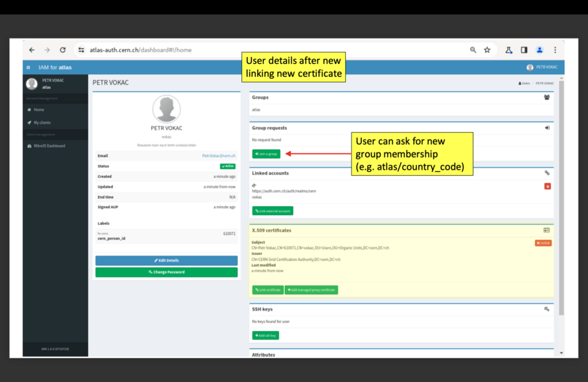
Task: Click the Edit Details button
Action: tap(166, 260)
